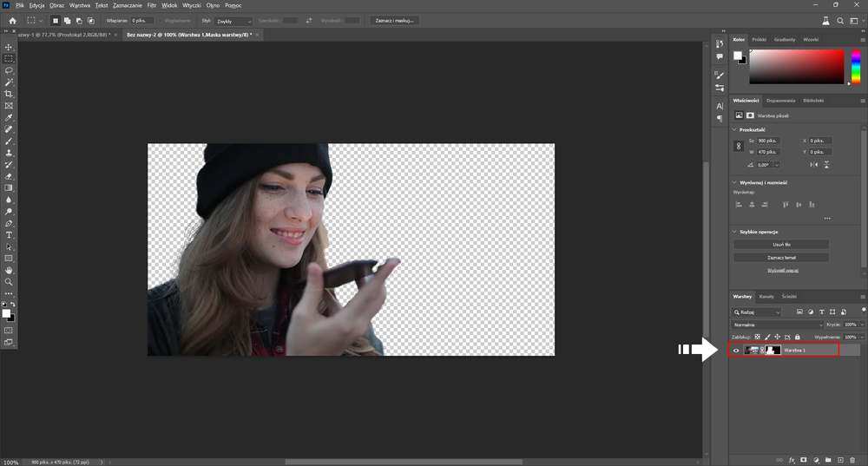Open blend mode dropdown Normalnie
This screenshot has height=466, width=868.
point(777,325)
